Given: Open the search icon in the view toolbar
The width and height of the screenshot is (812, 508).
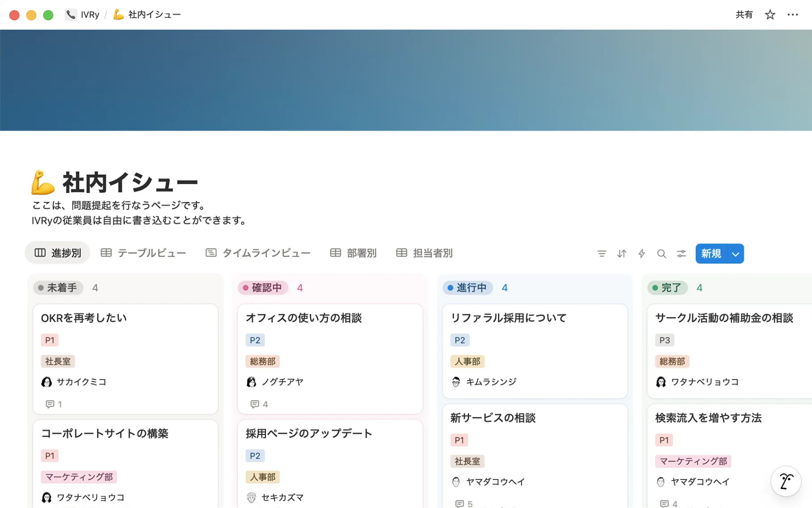Looking at the screenshot, I should [661, 253].
